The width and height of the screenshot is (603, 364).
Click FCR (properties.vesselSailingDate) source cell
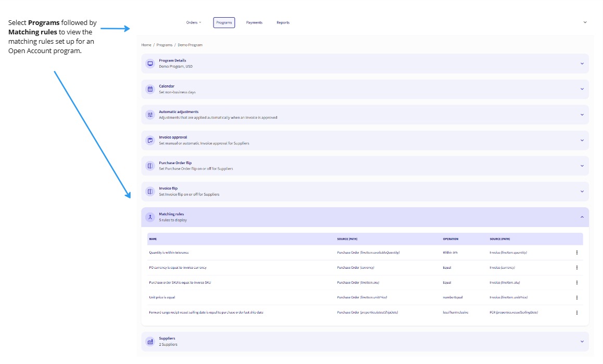click(514, 312)
